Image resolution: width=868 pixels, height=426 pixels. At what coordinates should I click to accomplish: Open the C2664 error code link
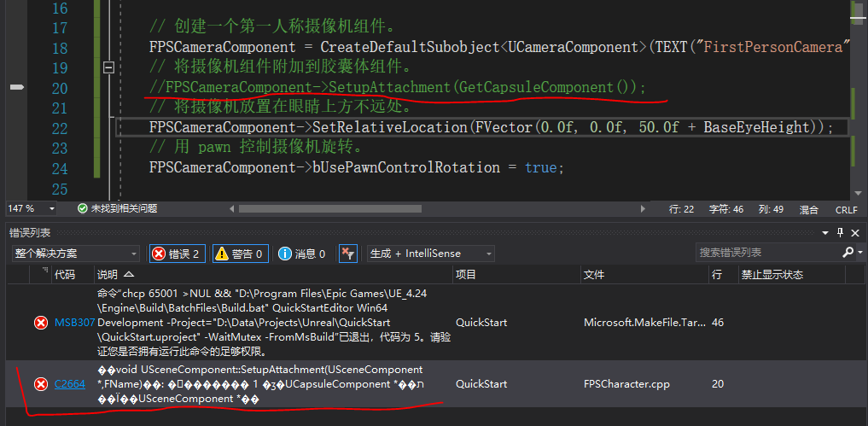click(x=70, y=384)
